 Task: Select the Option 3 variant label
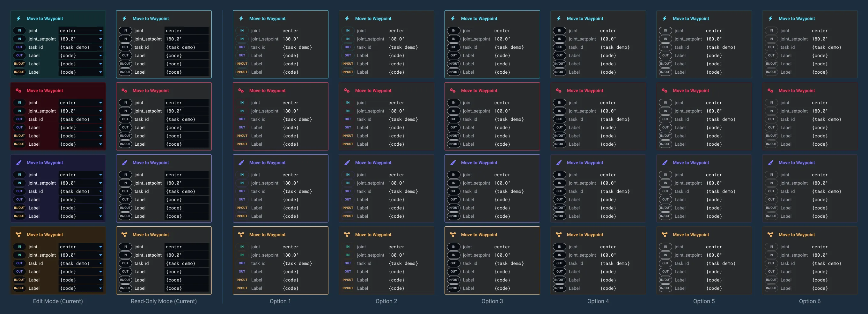[492, 301]
